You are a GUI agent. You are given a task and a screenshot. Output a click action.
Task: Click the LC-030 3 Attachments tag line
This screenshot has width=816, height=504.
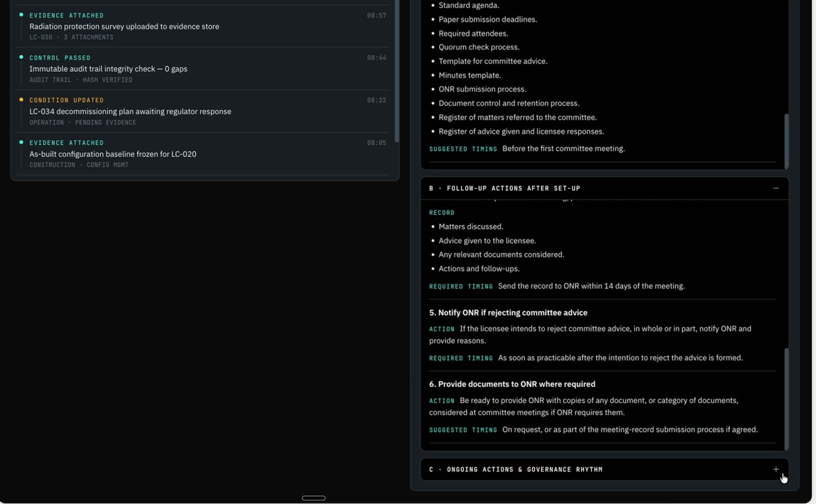click(71, 37)
